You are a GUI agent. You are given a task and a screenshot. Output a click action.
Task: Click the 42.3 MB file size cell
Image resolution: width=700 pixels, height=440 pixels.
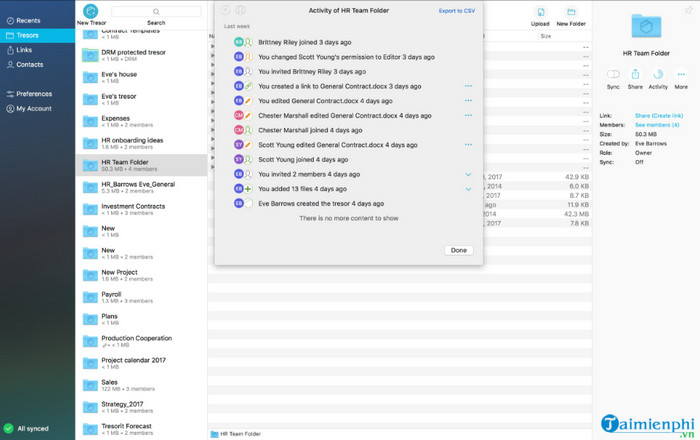576,214
